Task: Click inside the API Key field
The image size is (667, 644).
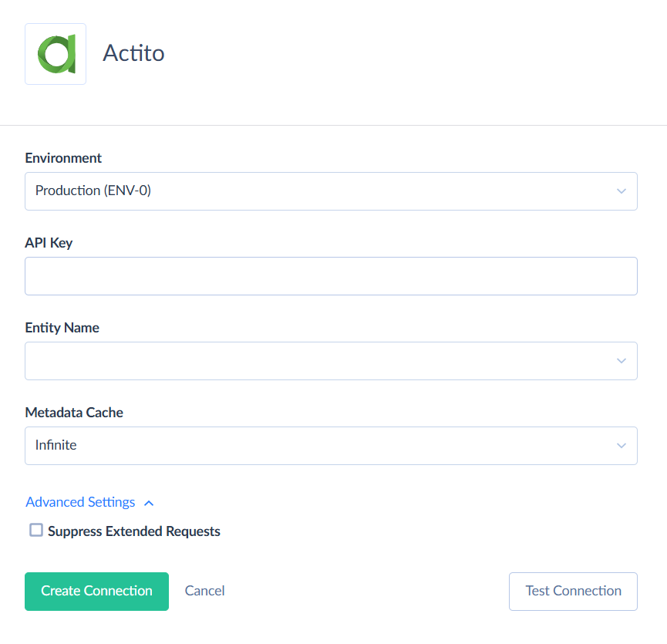Action: coord(331,275)
